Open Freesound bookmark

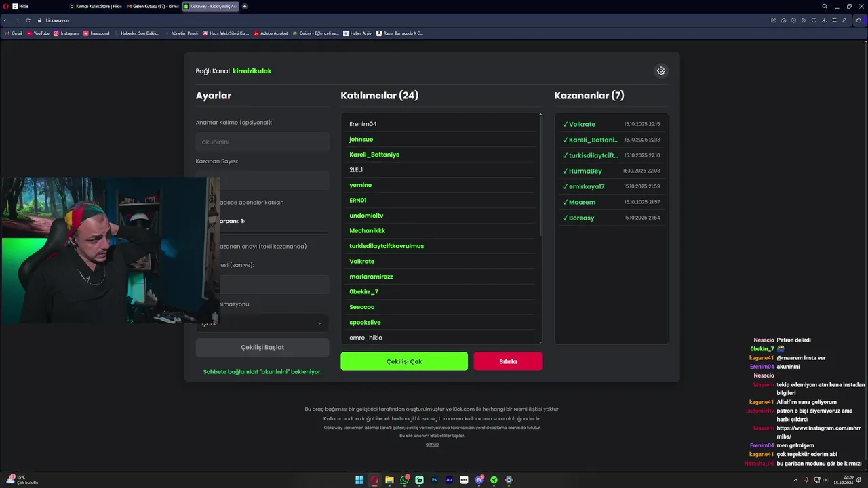pos(96,33)
